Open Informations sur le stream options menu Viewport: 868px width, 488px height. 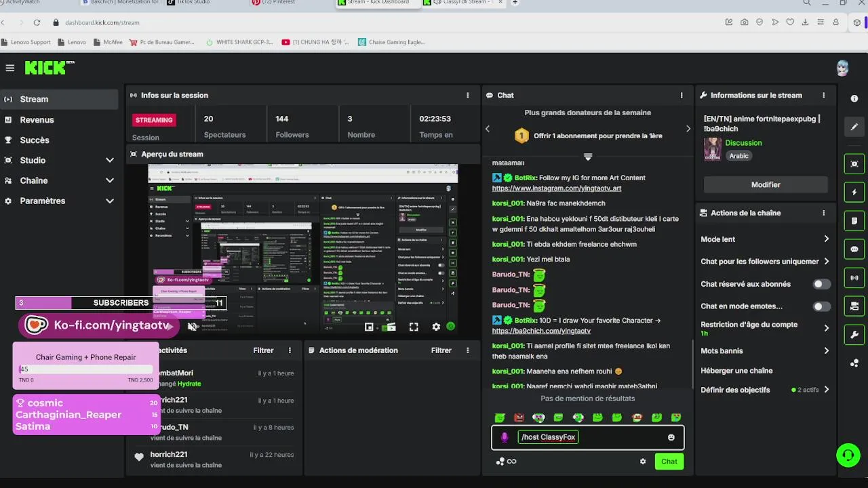tap(824, 96)
